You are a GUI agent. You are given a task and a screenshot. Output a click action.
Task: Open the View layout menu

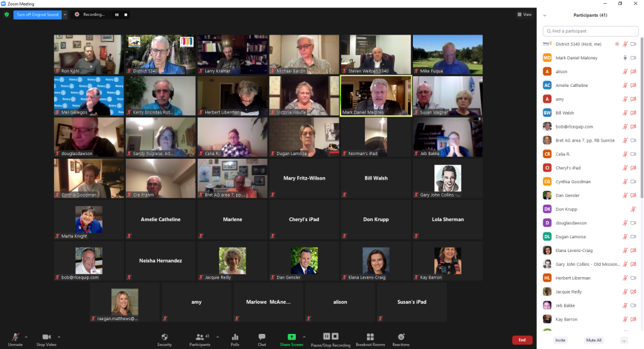(x=524, y=14)
